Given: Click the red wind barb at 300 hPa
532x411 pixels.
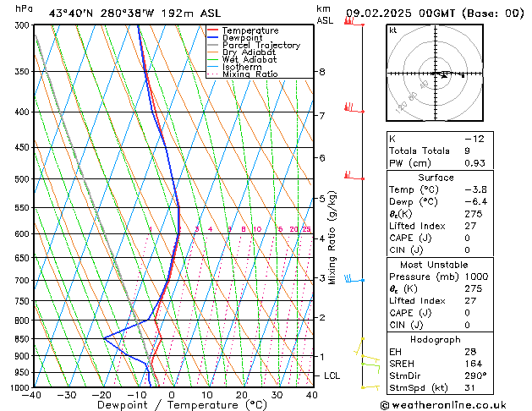Looking at the screenshot, I should [350, 22].
